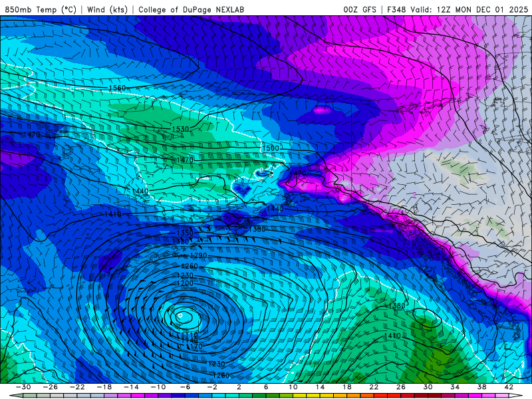Click the '00Z GFS' model run label
Viewport: 532px width, 399px height.
[360, 9]
